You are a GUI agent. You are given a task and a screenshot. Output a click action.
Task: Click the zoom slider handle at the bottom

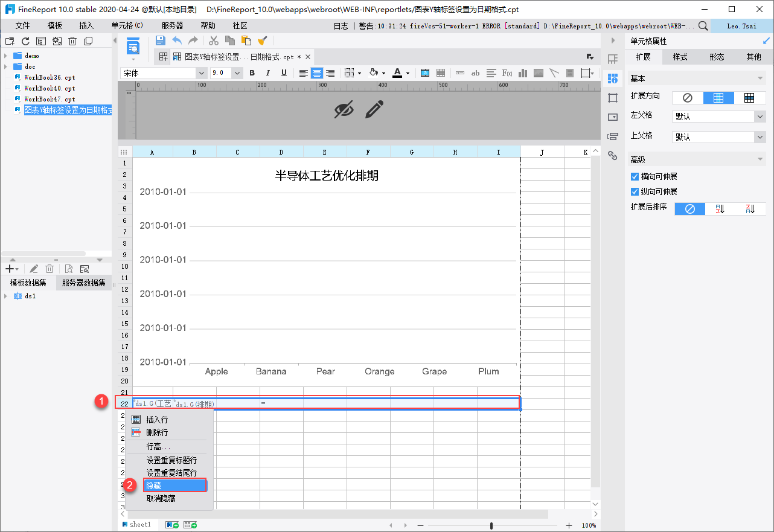(491, 525)
